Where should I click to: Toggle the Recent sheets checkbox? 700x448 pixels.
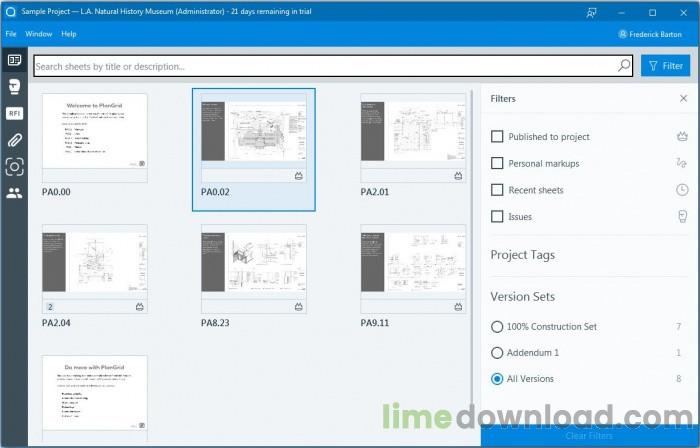click(497, 190)
